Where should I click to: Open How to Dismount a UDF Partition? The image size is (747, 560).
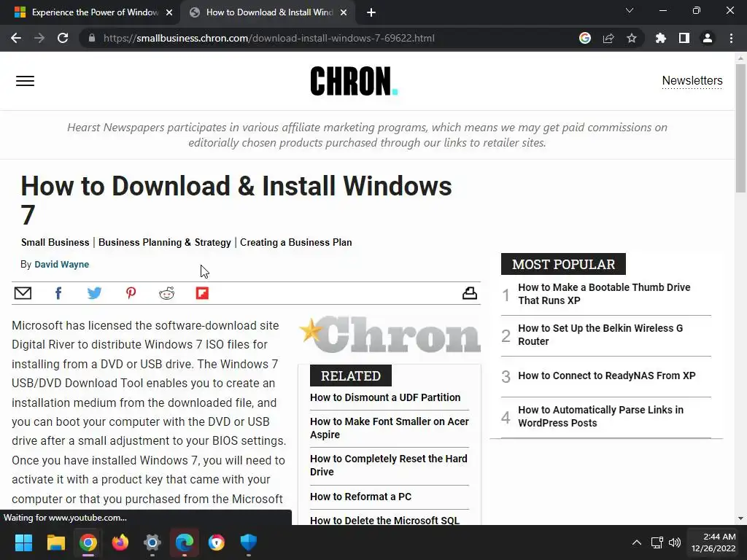click(385, 397)
